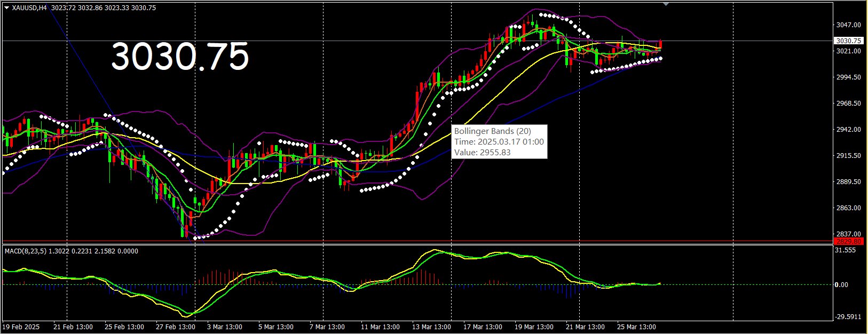
Task: Click the 2863.00 price scale label
Action: [x=848, y=208]
